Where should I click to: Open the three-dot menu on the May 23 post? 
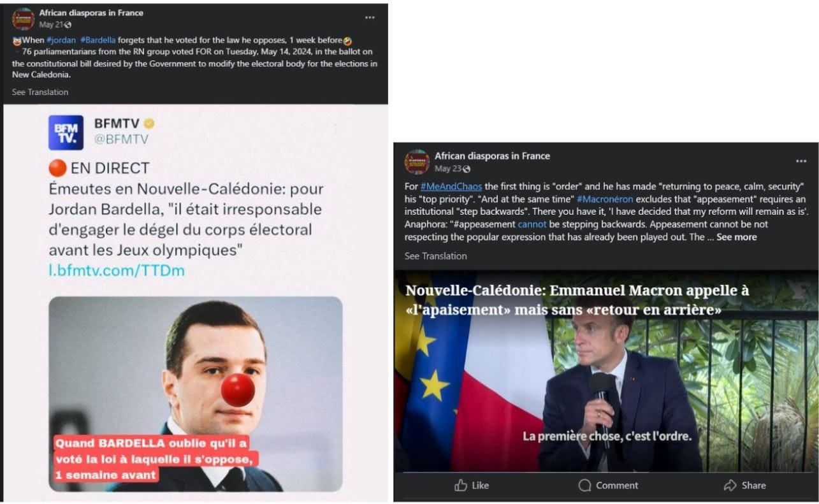[801, 161]
